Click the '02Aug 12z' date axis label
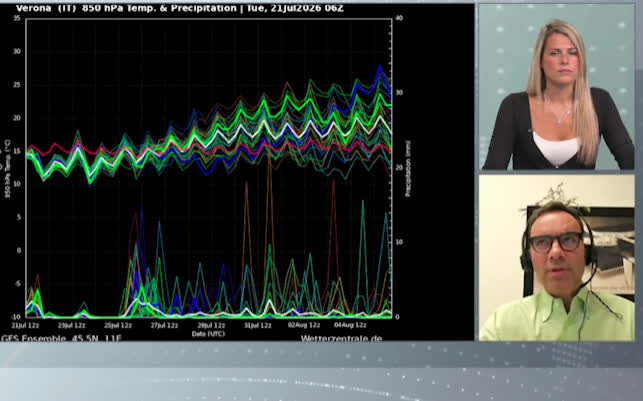Viewport: 643px width, 401px height. coord(304,325)
